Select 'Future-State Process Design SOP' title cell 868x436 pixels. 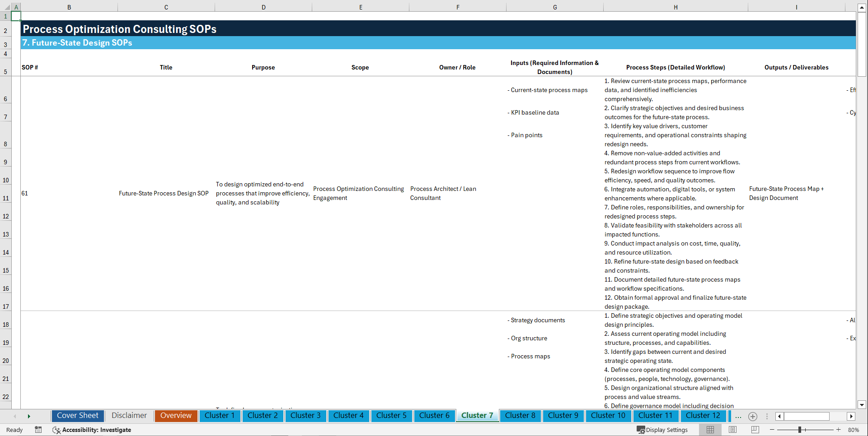[x=166, y=194]
